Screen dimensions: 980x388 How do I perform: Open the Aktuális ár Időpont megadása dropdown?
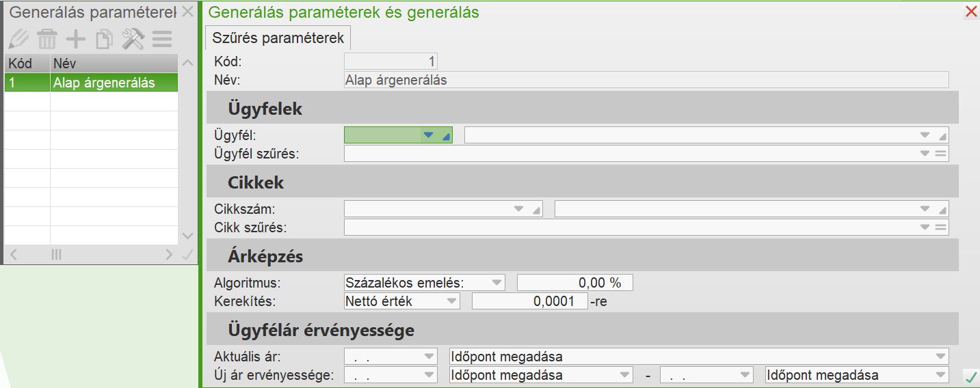pos(940,356)
